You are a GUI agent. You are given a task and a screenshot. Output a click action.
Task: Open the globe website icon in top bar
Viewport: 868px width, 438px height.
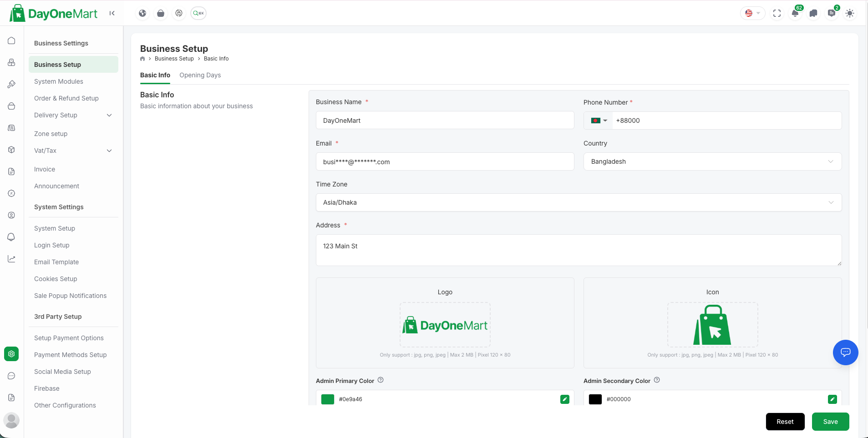point(142,13)
